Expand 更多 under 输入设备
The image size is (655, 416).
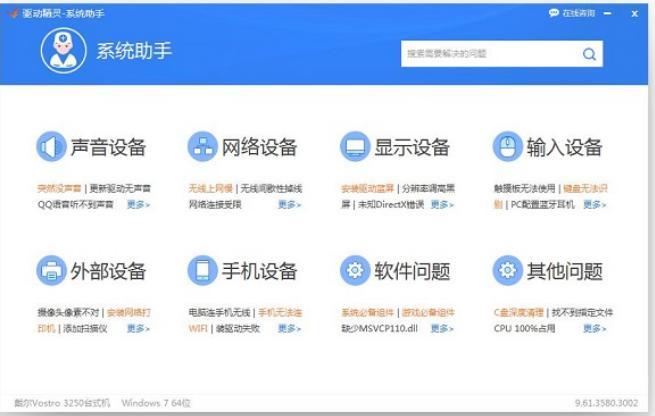594,205
